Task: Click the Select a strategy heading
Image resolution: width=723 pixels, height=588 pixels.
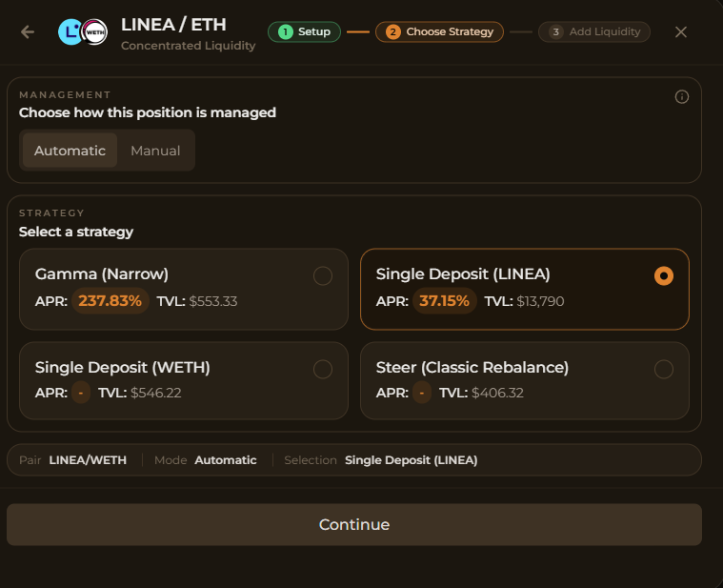Action: [x=76, y=232]
